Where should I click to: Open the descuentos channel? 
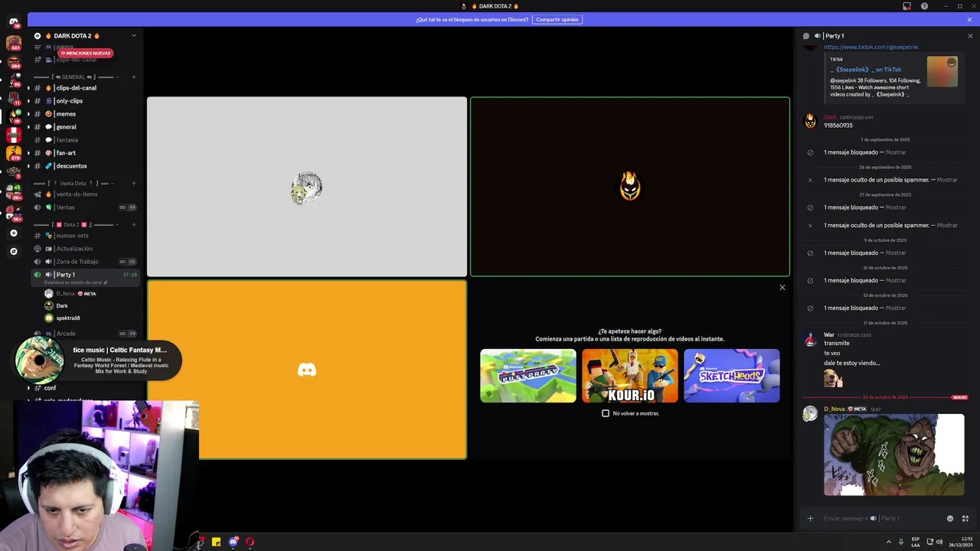click(x=86, y=166)
